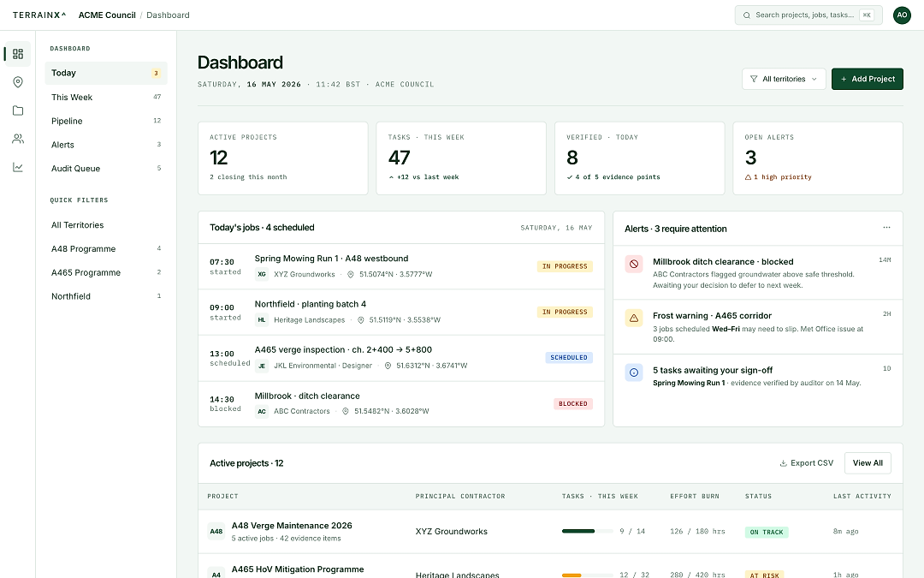Open the Northfield planting batch 4 job
Viewport: 924px width, 578px height.
pos(401,313)
